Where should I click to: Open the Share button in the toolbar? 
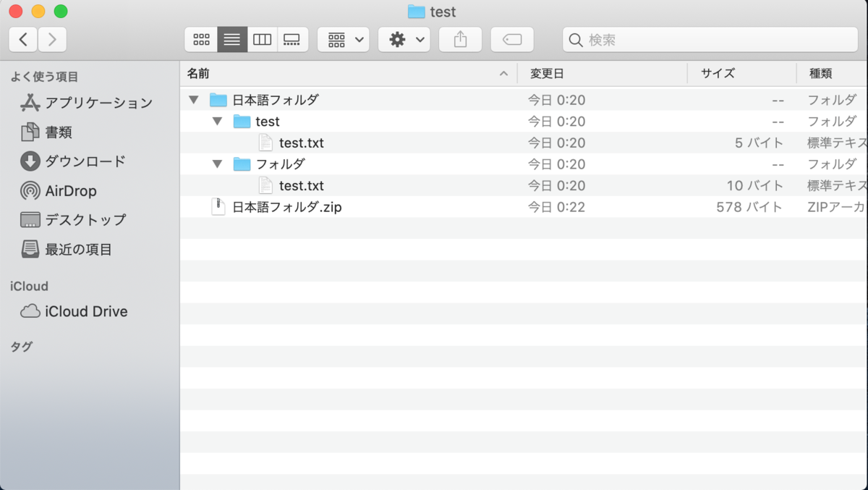click(460, 39)
